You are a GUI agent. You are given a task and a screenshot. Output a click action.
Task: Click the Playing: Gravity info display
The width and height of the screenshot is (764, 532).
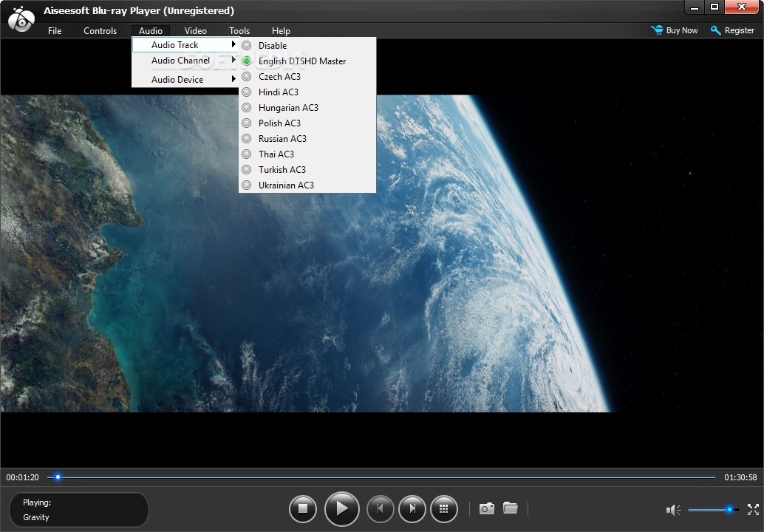tap(79, 510)
